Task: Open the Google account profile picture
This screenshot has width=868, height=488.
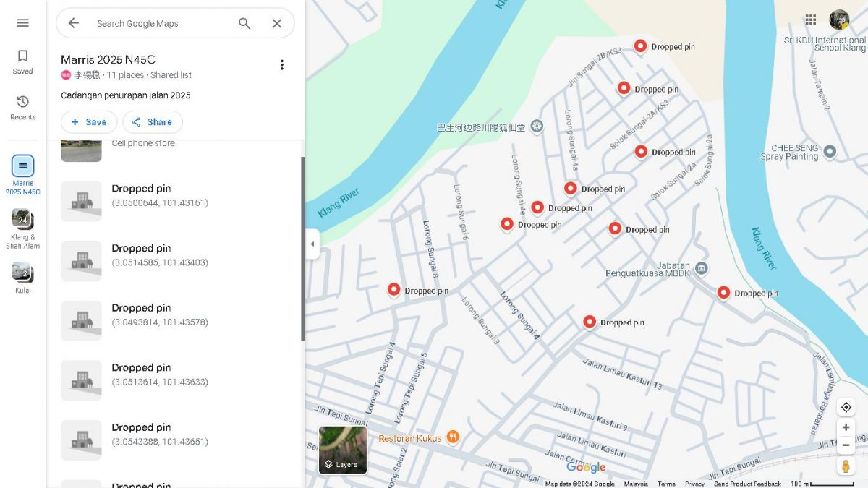Action: tap(839, 20)
